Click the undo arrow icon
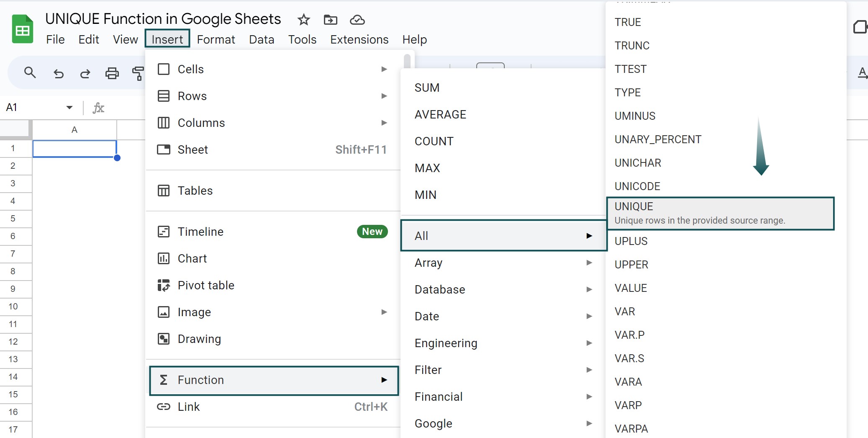The height and width of the screenshot is (438, 868). pos(59,74)
